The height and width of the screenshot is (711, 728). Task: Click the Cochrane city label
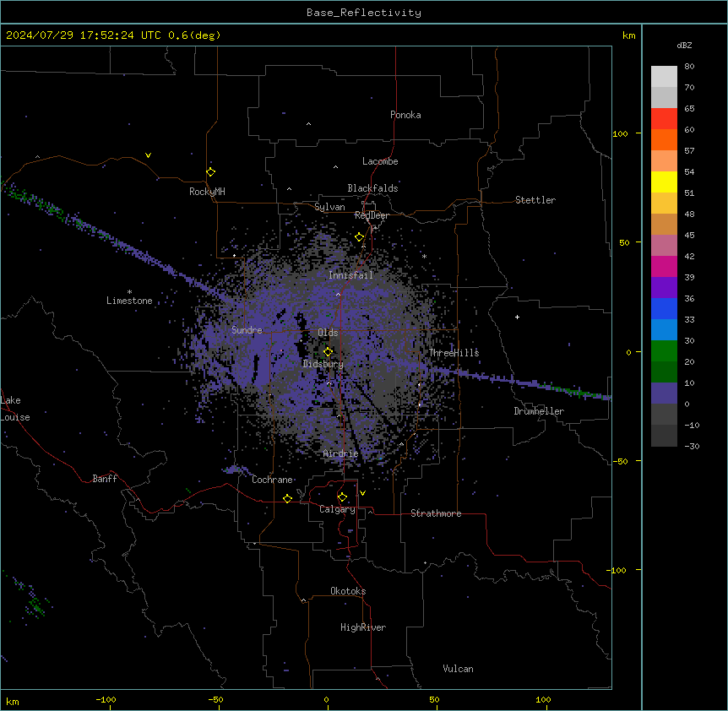(x=272, y=480)
